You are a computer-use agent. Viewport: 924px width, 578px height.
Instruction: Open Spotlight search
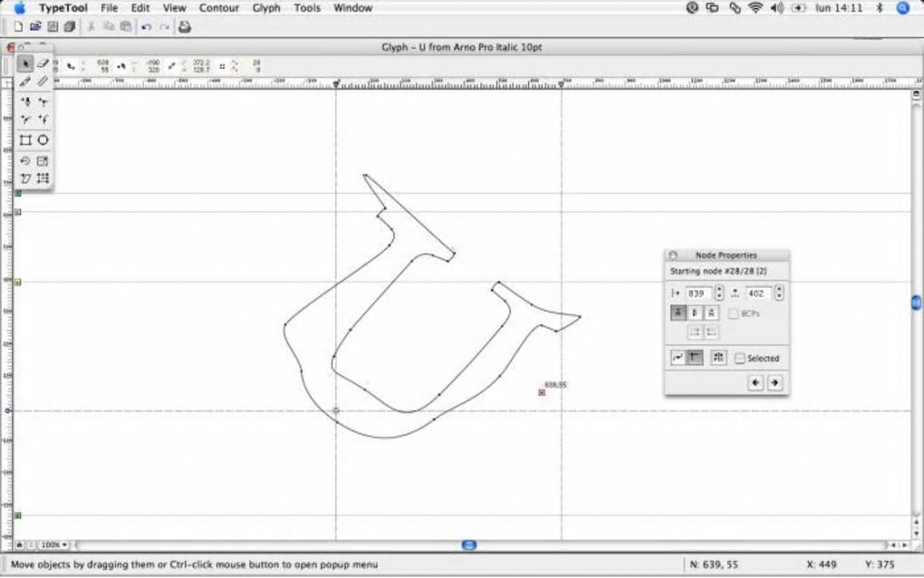903,7
